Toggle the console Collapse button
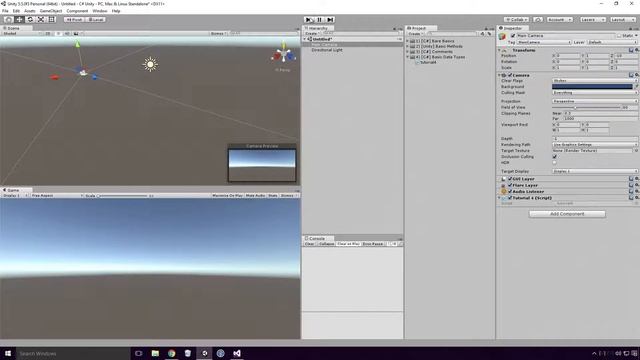The height and width of the screenshot is (360, 640). coord(326,244)
